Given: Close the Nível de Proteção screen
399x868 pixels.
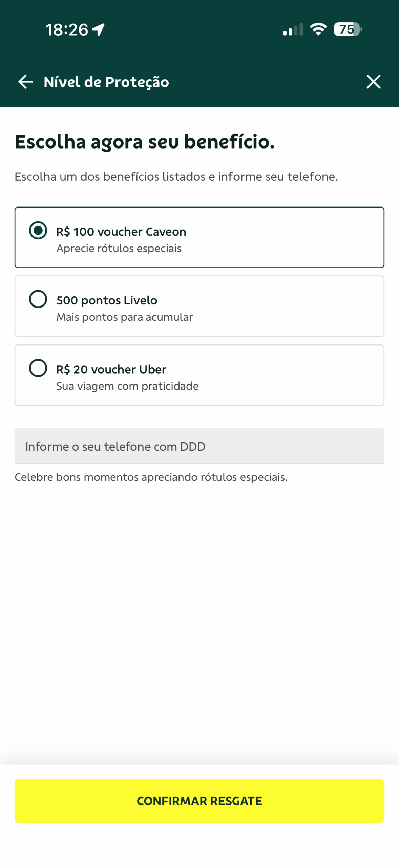Looking at the screenshot, I should 373,82.
